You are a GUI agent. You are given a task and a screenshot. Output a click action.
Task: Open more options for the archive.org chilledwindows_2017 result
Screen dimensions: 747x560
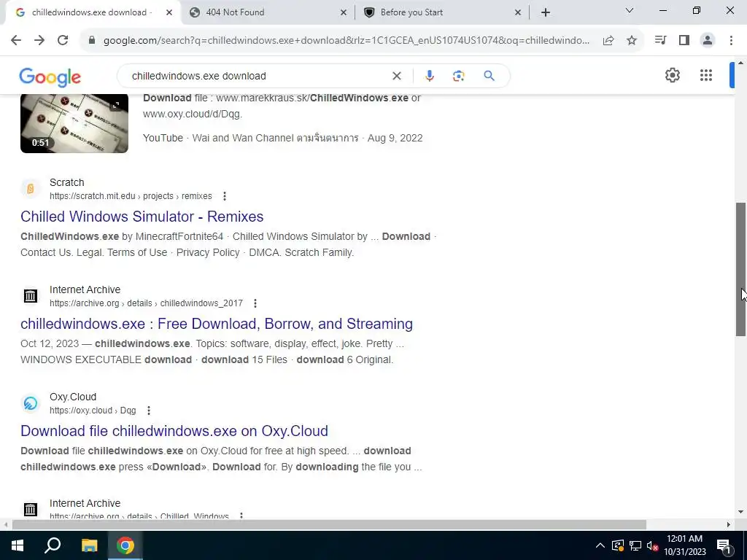coord(255,303)
